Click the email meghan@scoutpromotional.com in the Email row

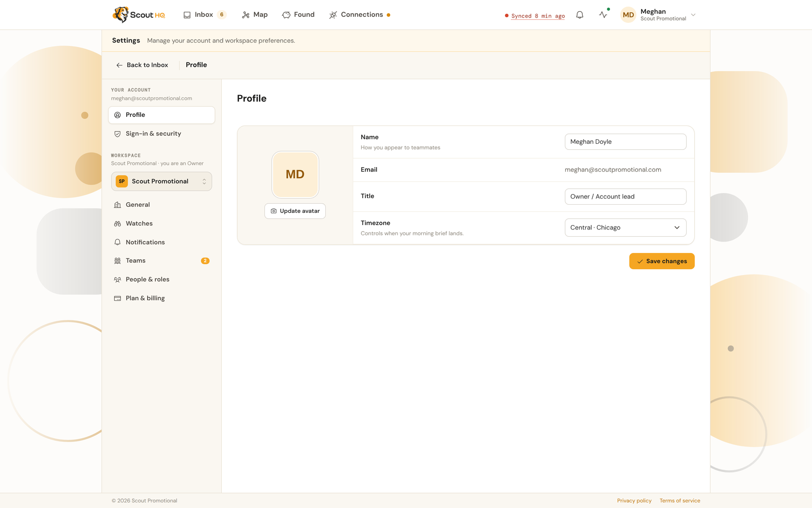pos(613,170)
